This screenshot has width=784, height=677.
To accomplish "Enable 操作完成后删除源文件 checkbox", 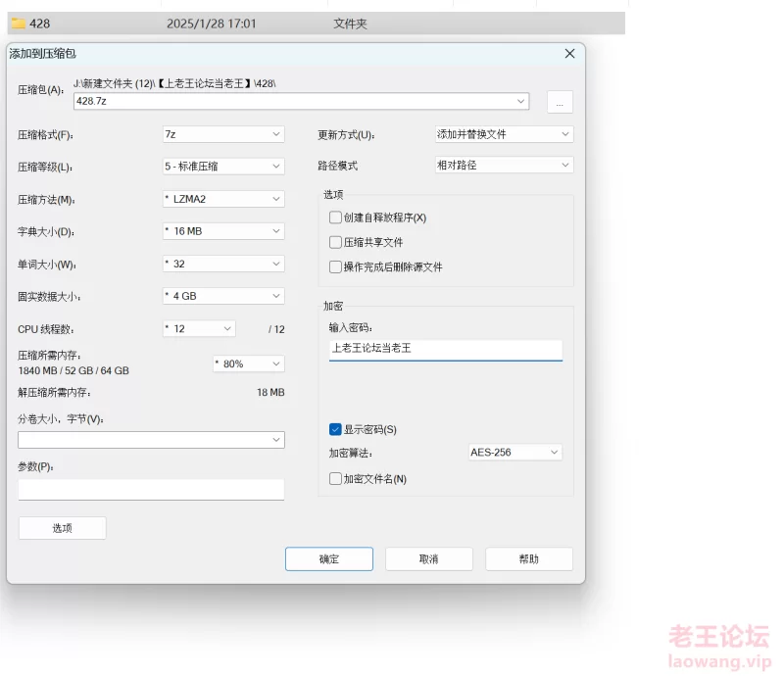I will [335, 267].
